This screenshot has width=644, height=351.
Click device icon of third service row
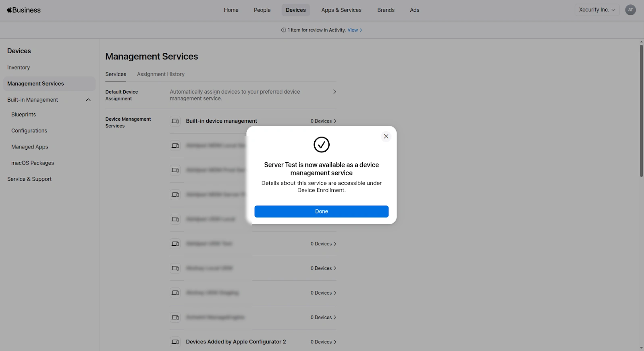click(175, 170)
